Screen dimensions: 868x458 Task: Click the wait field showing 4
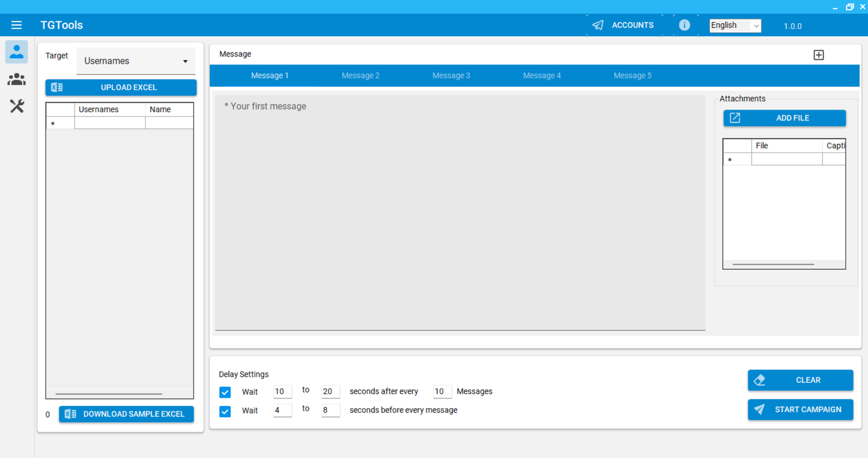point(282,410)
